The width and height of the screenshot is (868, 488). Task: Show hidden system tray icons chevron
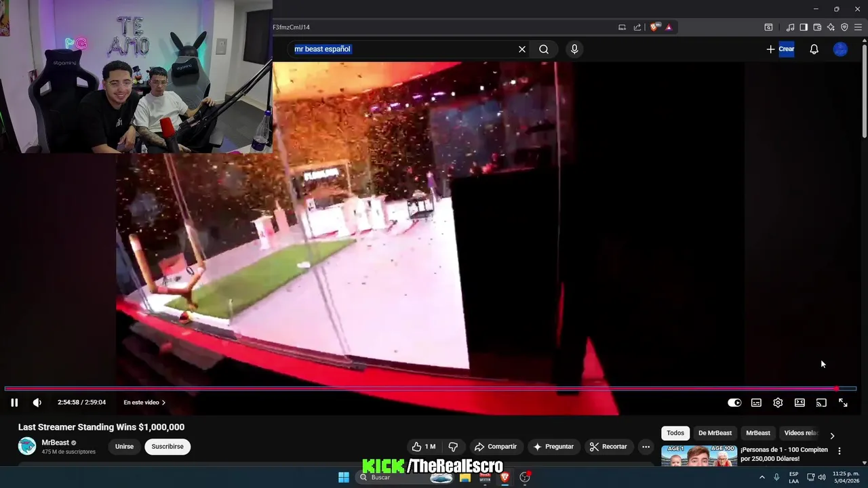pos(762,477)
